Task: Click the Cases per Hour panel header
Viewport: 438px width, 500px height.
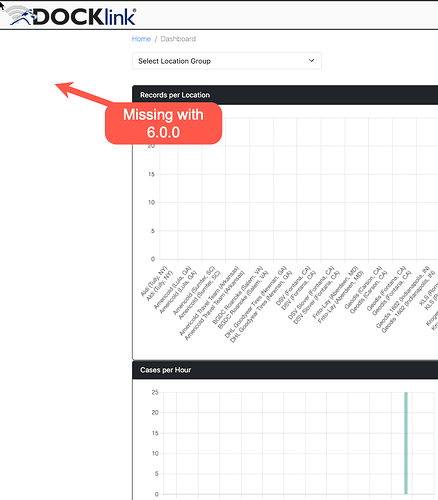Action: (285, 370)
